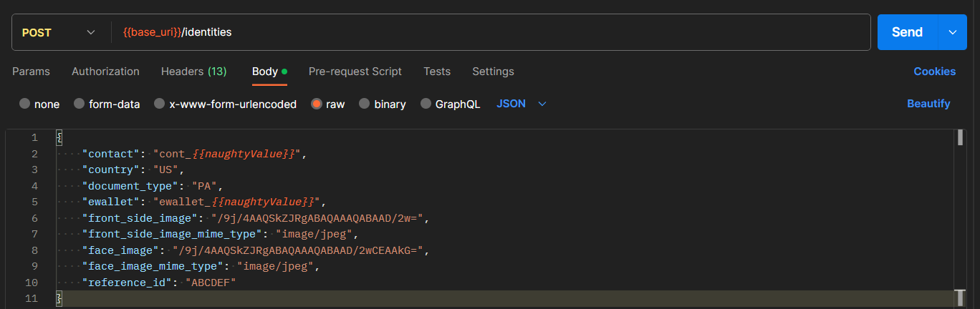The image size is (980, 309).
Task: Send the request
Action: coord(907,32)
